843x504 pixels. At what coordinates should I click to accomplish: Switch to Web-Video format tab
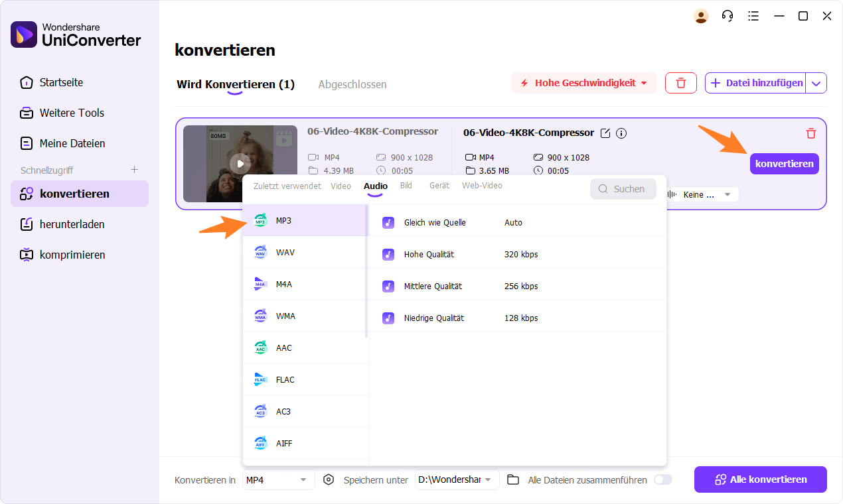(x=482, y=186)
